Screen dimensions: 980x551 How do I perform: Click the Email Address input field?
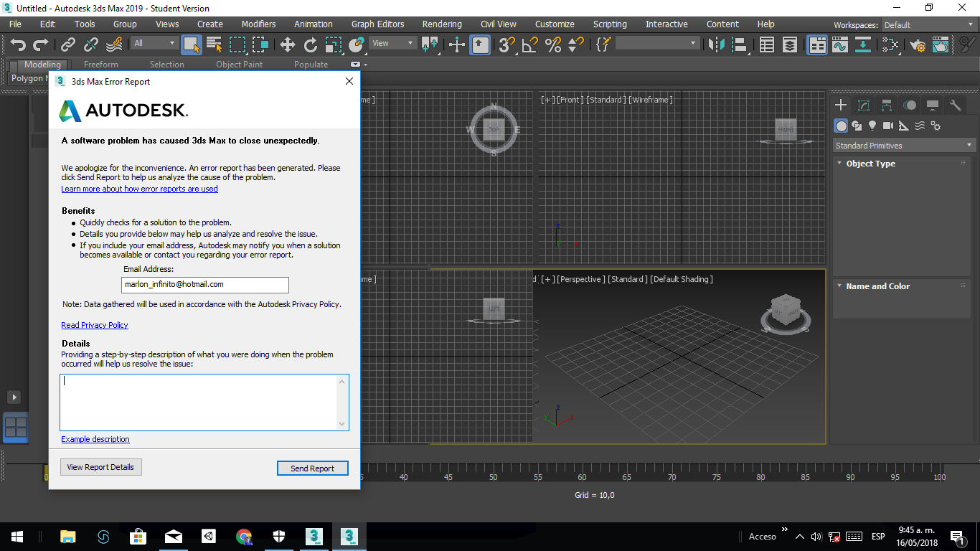click(x=205, y=285)
